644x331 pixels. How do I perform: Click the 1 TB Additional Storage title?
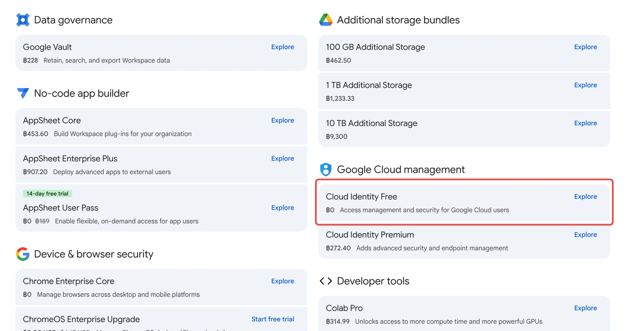tap(369, 85)
